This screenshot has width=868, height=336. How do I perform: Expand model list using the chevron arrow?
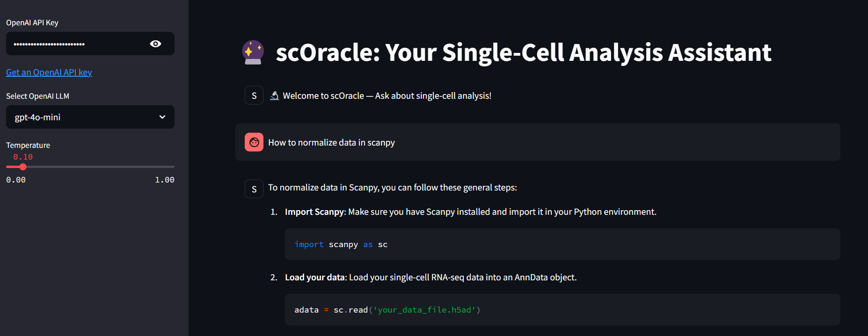point(162,117)
